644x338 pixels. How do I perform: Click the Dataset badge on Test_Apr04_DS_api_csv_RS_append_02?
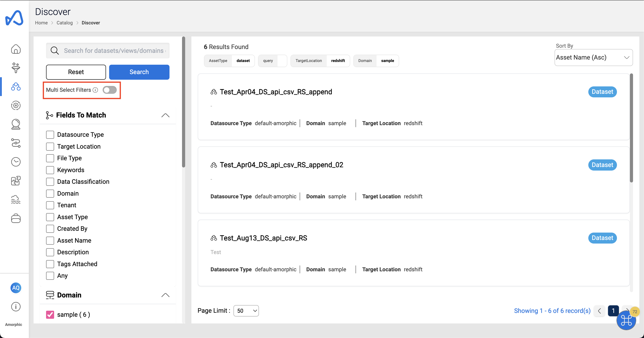pyautogui.click(x=602, y=165)
